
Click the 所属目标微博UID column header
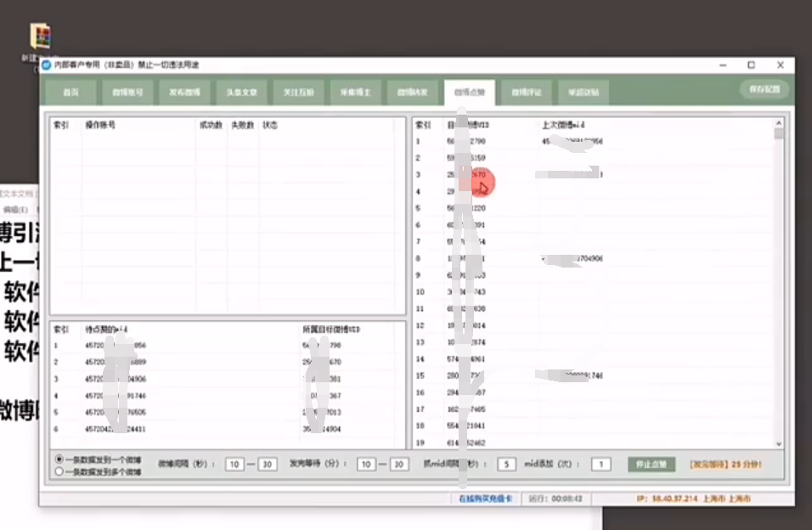(x=331, y=330)
